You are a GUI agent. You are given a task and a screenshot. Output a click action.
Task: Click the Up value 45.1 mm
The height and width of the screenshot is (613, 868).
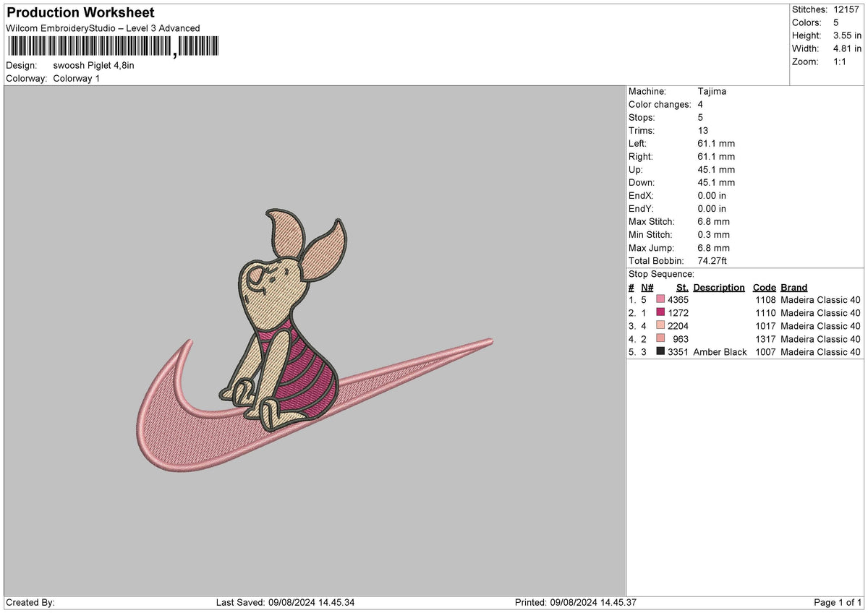click(x=716, y=169)
